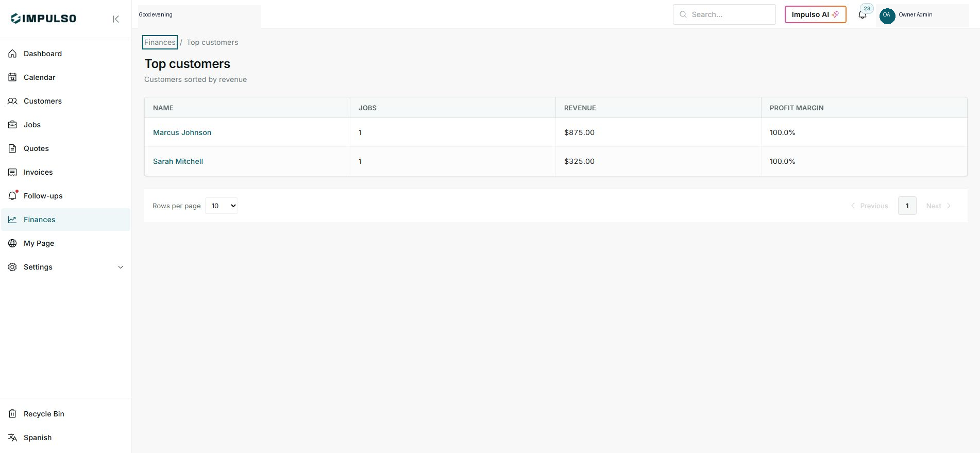Click the sparkle icon on Impulso AI
This screenshot has height=453, width=980.
(835, 14)
